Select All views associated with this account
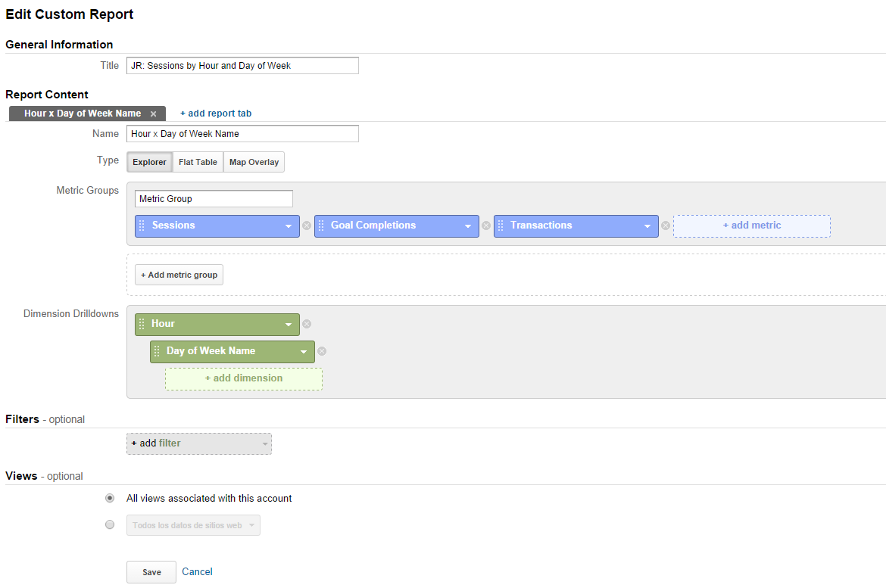886x588 pixels. 110,498
